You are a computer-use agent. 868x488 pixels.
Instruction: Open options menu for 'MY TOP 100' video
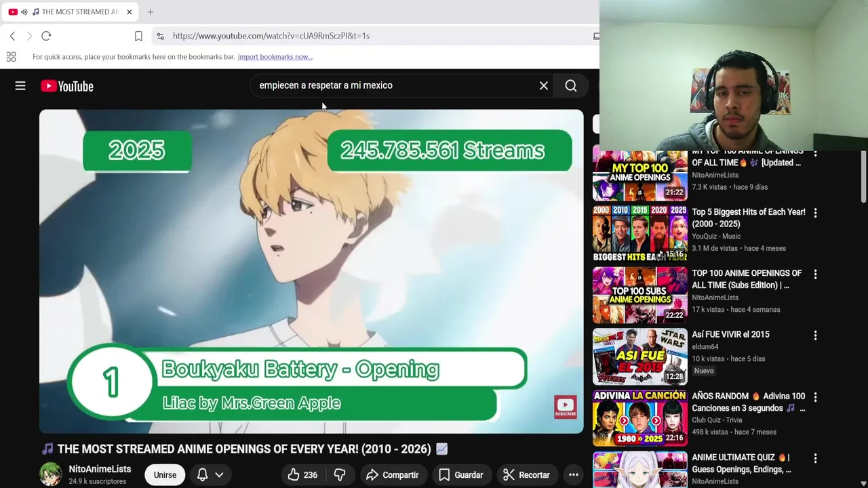point(815,154)
